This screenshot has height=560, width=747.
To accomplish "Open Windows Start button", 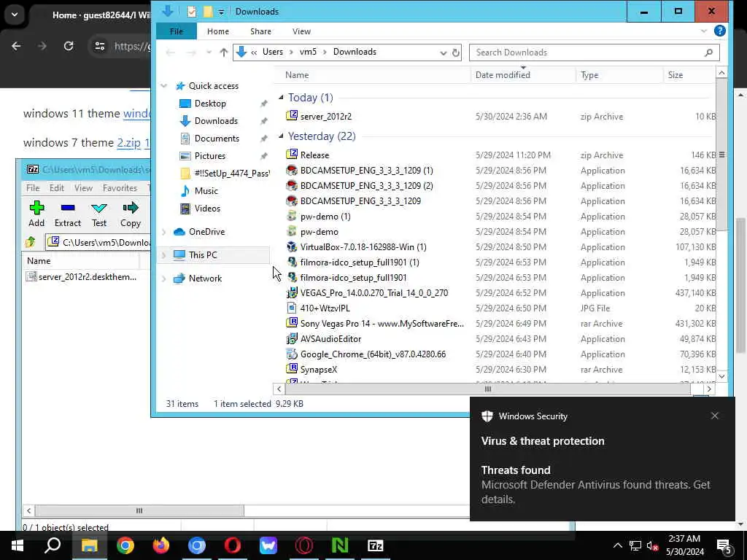I will [18, 545].
